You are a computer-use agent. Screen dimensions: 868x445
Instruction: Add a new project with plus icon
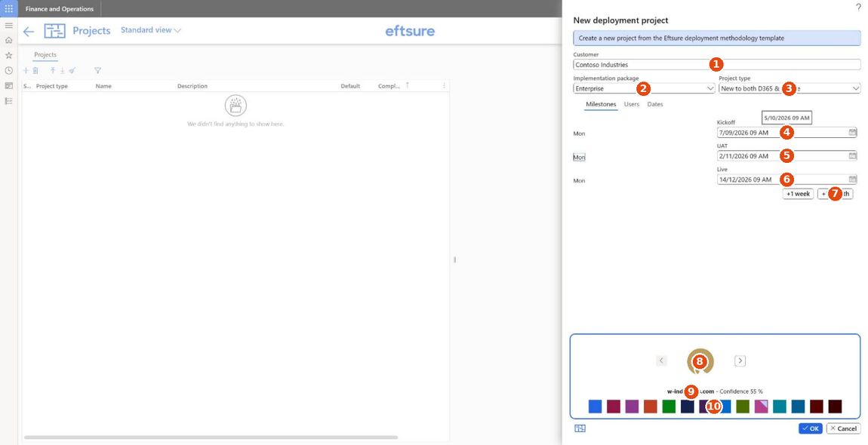pyautogui.click(x=26, y=71)
